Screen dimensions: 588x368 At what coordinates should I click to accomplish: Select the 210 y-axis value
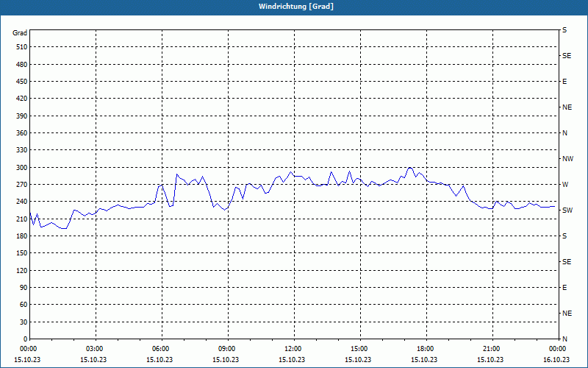(x=22, y=219)
